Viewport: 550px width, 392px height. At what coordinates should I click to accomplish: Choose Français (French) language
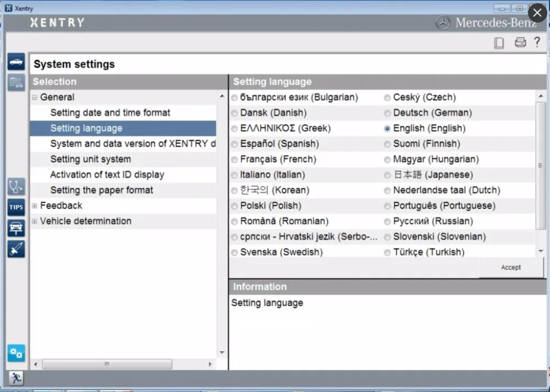pos(234,159)
